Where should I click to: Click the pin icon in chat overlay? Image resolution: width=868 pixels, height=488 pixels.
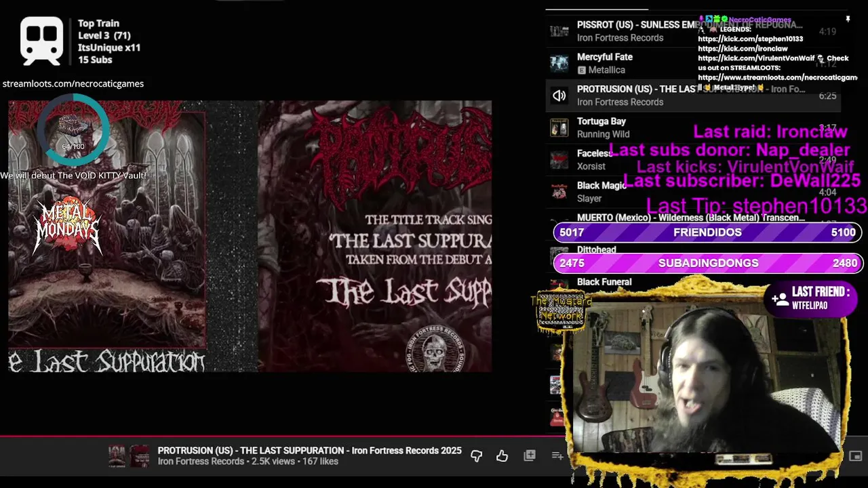848,20
